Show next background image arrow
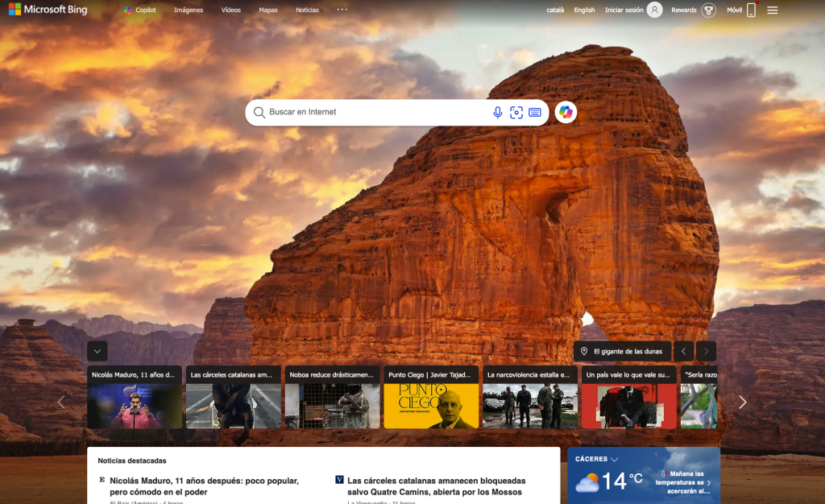Screen dimensions: 825x504 (x=706, y=351)
